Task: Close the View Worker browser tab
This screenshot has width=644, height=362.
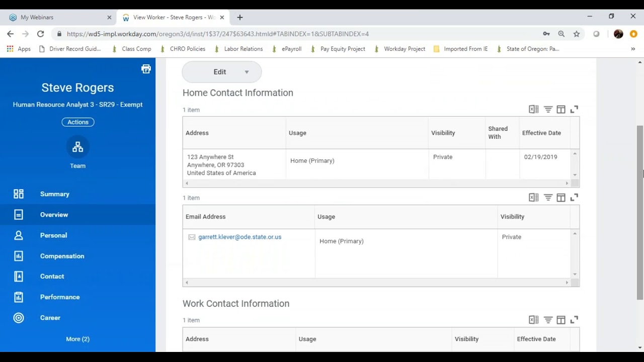Action: [x=222, y=17]
